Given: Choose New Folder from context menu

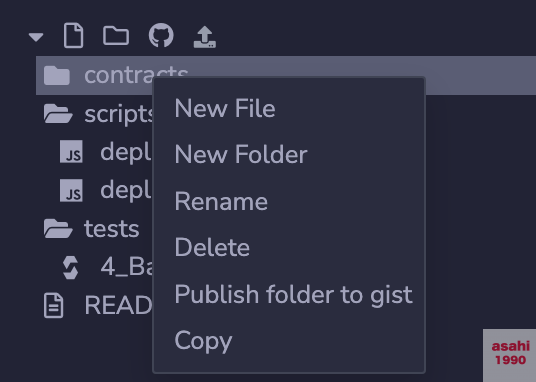Looking at the screenshot, I should point(241,155).
